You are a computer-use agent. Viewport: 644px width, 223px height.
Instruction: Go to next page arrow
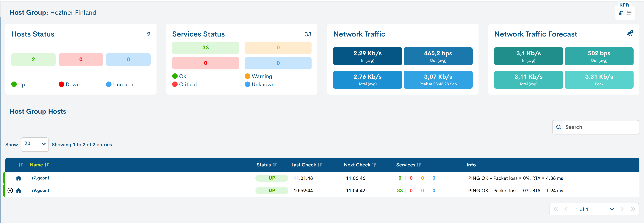[x=622, y=209]
